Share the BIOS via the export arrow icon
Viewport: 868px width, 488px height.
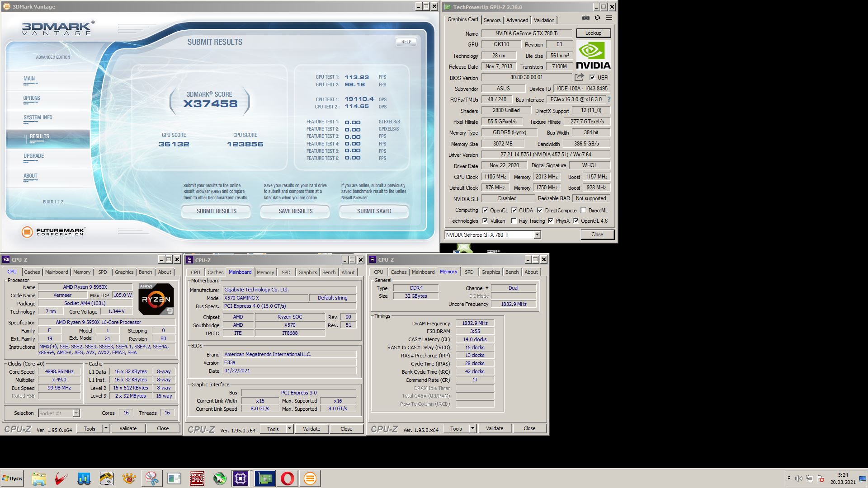[579, 77]
